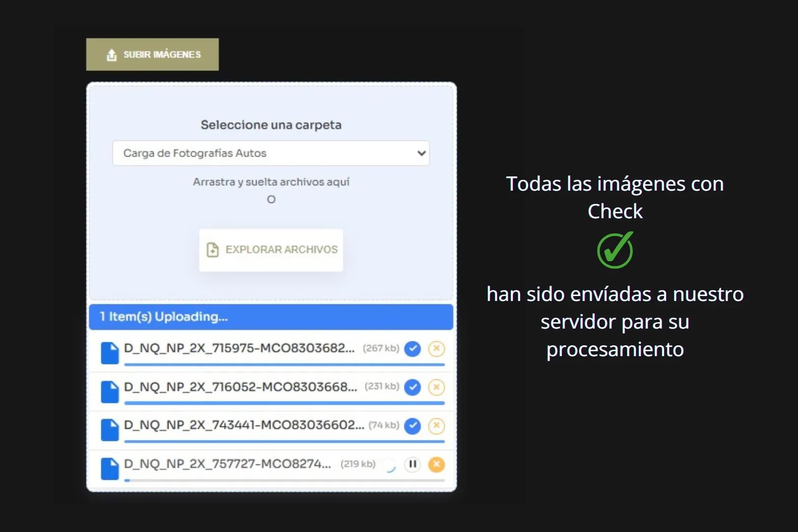Remove the D_NQ_NP_2X_715975 file
This screenshot has width=798, height=532.
point(436,349)
